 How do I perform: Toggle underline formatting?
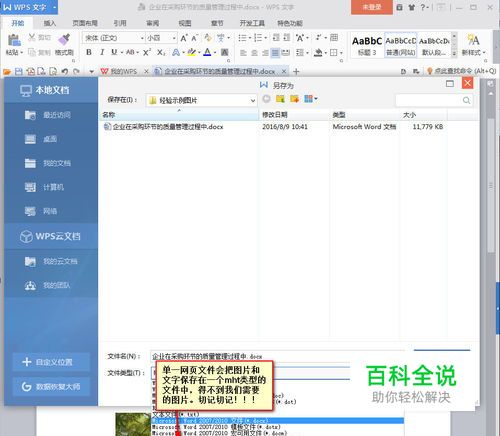tap(114, 52)
